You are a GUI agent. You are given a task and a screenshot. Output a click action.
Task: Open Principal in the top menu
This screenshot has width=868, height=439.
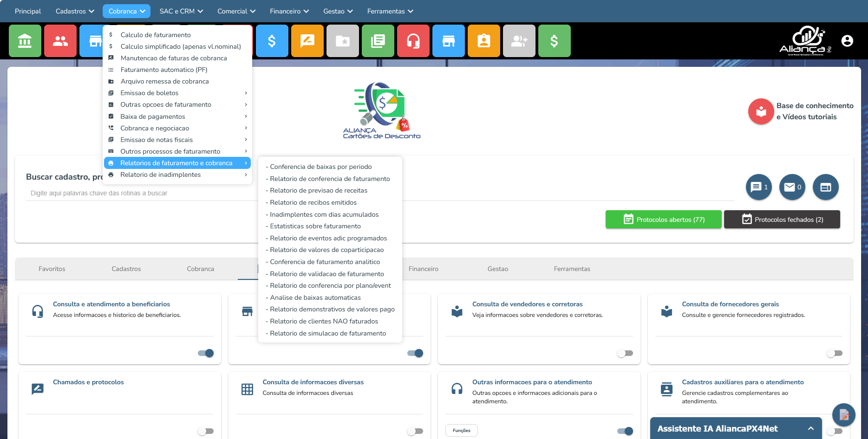coord(28,11)
